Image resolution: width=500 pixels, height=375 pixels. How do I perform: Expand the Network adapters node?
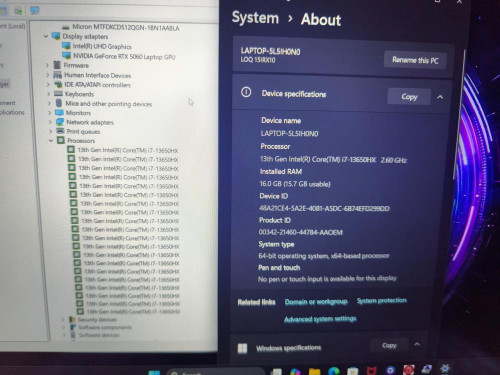pyautogui.click(x=50, y=122)
